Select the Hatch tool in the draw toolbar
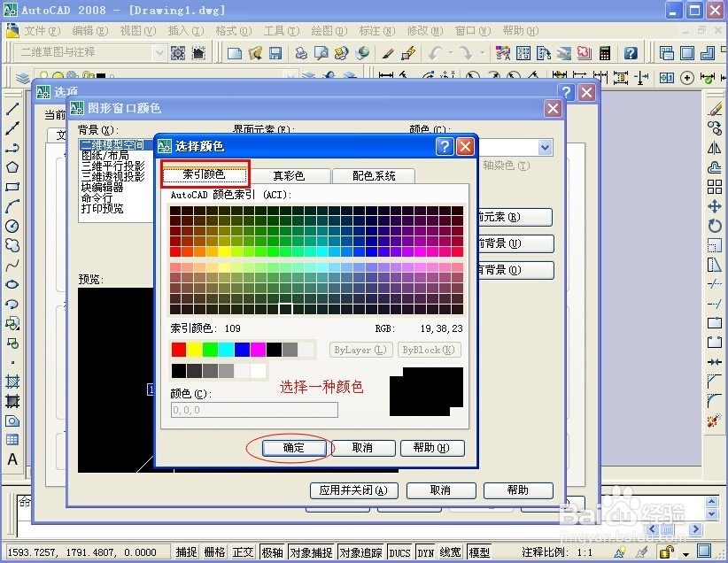Screen dimensions: 728x563 tap(12, 382)
